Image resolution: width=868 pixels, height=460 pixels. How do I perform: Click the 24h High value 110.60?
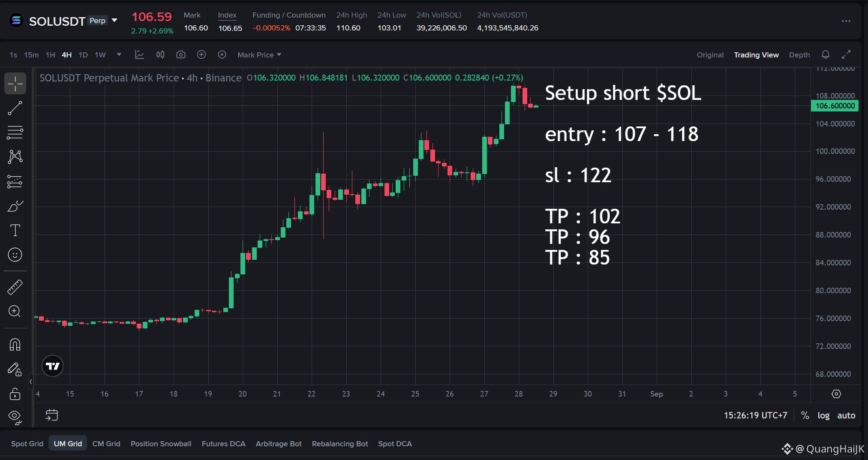pos(348,28)
